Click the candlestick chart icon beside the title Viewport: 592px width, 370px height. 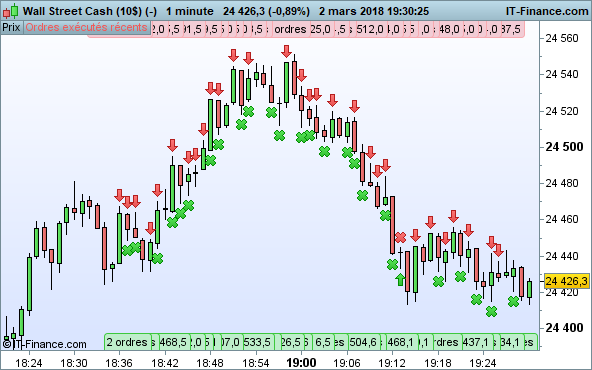tap(11, 11)
